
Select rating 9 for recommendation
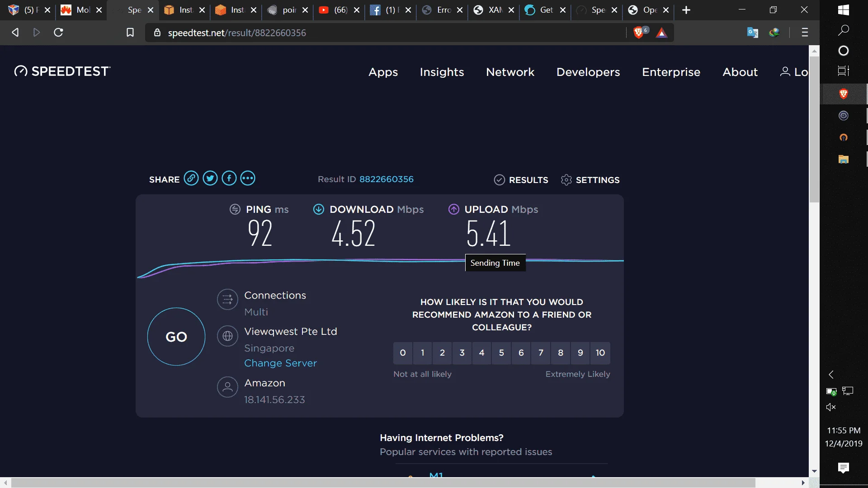(x=580, y=353)
